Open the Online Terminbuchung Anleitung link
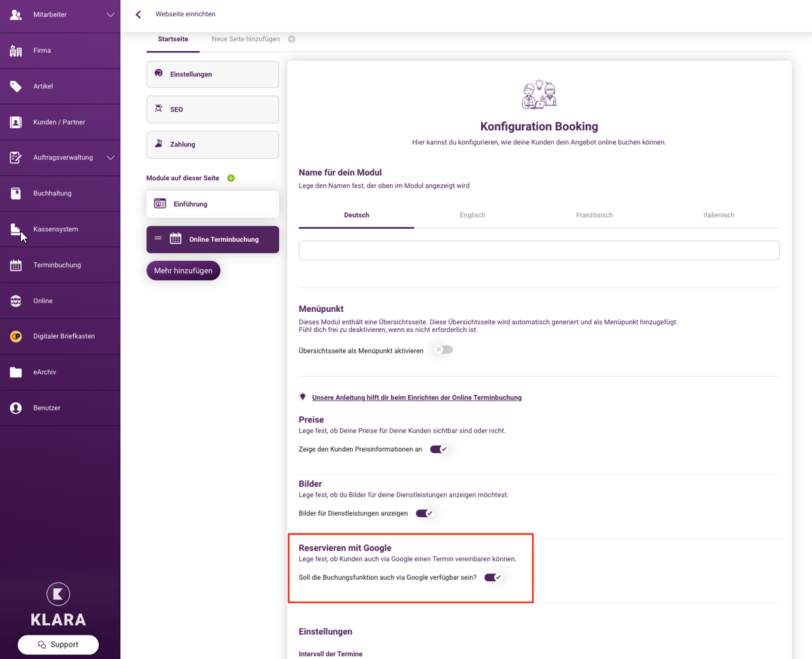The image size is (812, 659). tap(416, 397)
